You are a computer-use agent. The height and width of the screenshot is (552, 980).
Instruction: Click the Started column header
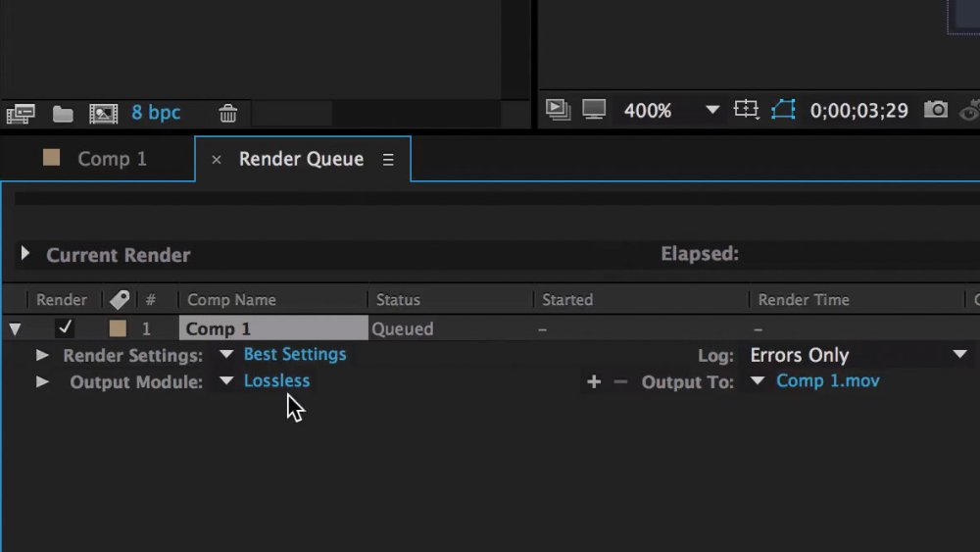click(567, 300)
